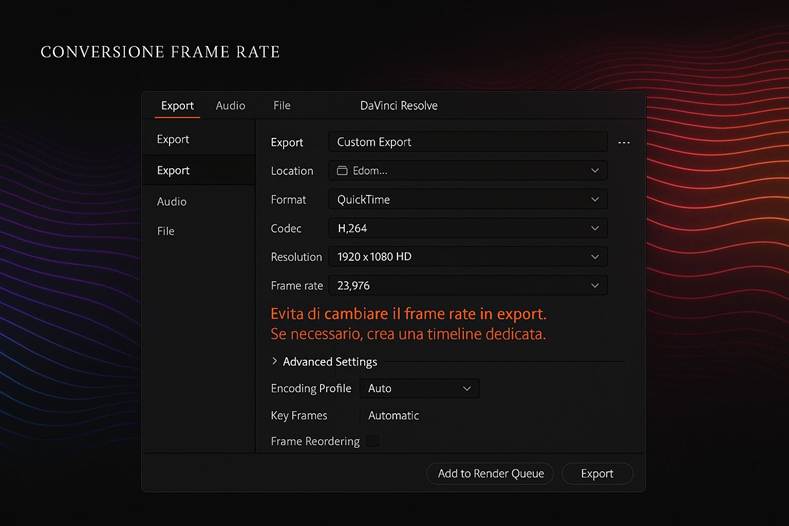The height and width of the screenshot is (526, 789).
Task: Switch to the Audio tab
Action: point(230,106)
